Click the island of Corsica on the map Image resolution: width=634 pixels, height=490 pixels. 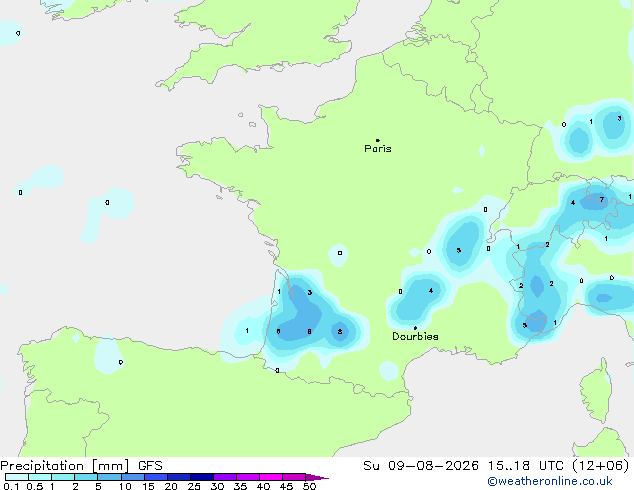pos(597,391)
